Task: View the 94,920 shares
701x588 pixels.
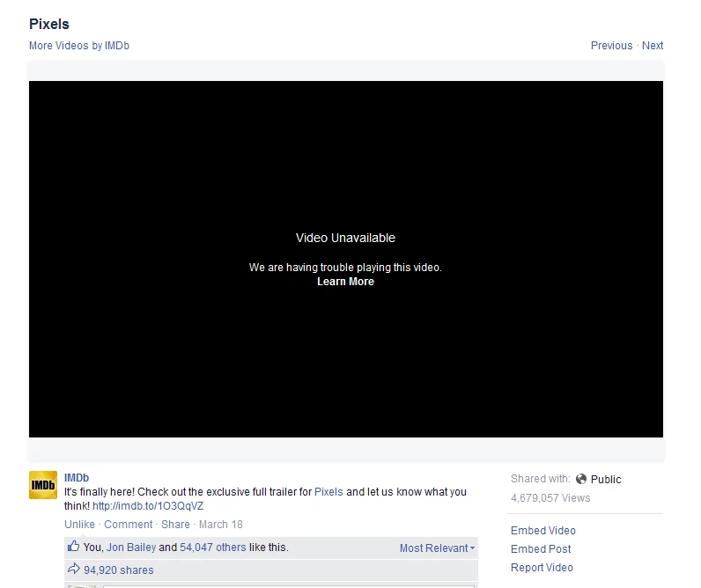Action: (x=119, y=570)
